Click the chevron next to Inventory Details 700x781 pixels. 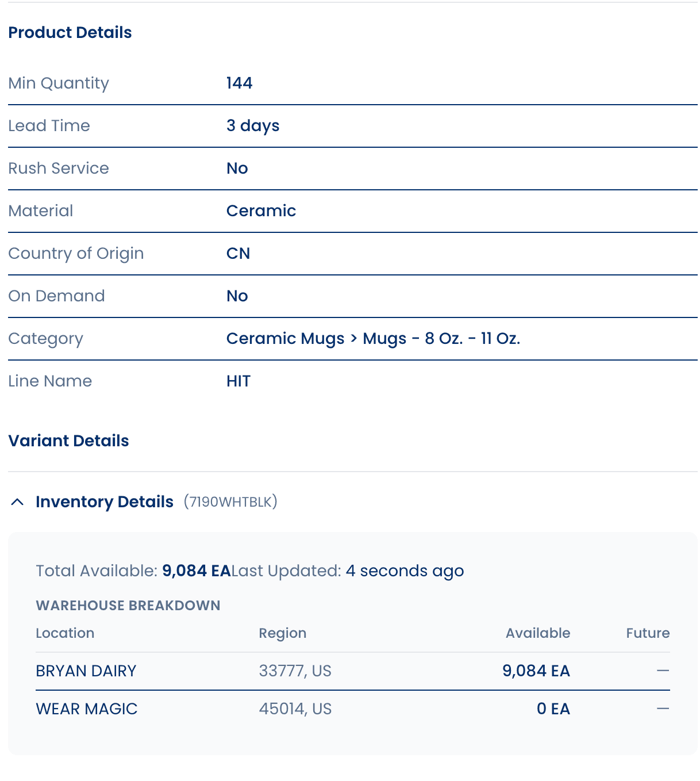pyautogui.click(x=17, y=501)
